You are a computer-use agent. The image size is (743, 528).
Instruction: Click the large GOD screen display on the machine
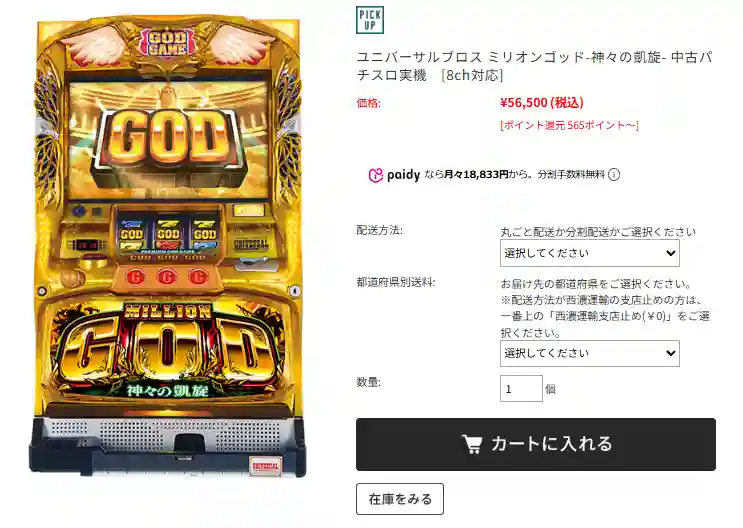point(168,140)
